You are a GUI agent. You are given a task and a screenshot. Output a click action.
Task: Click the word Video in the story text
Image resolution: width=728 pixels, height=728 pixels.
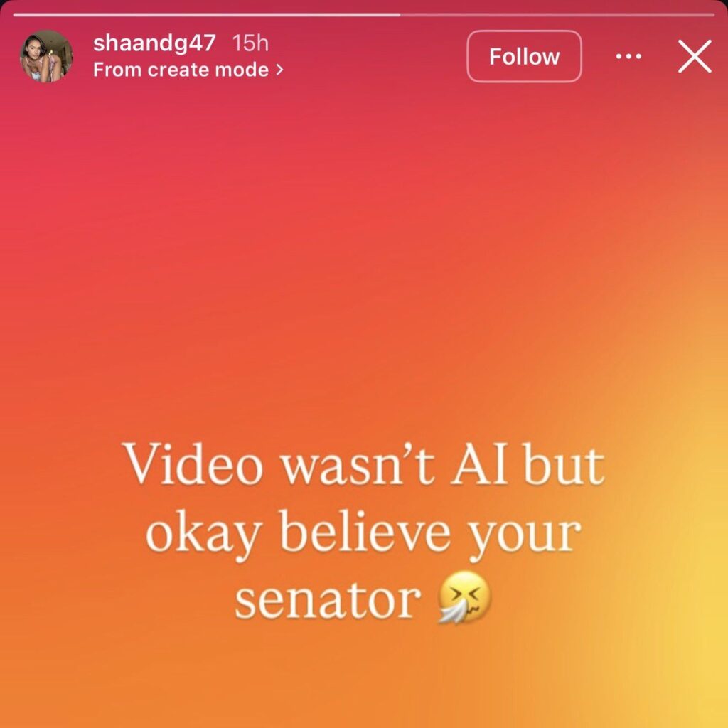click(x=193, y=464)
